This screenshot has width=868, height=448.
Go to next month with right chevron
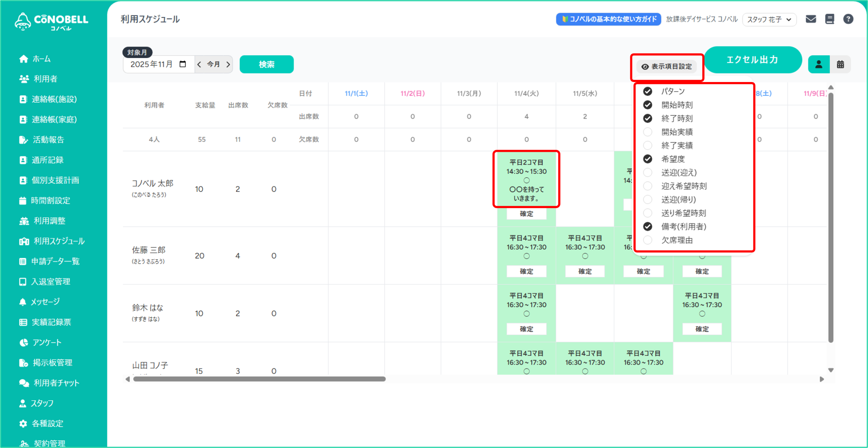coord(228,64)
